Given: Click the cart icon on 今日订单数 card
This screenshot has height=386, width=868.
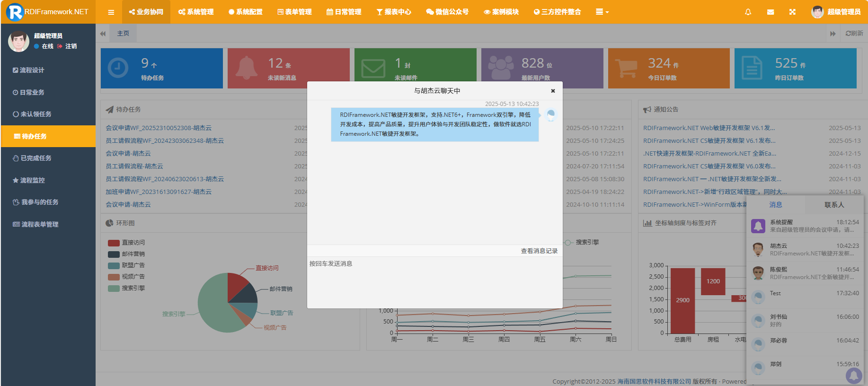Looking at the screenshot, I should point(627,68).
